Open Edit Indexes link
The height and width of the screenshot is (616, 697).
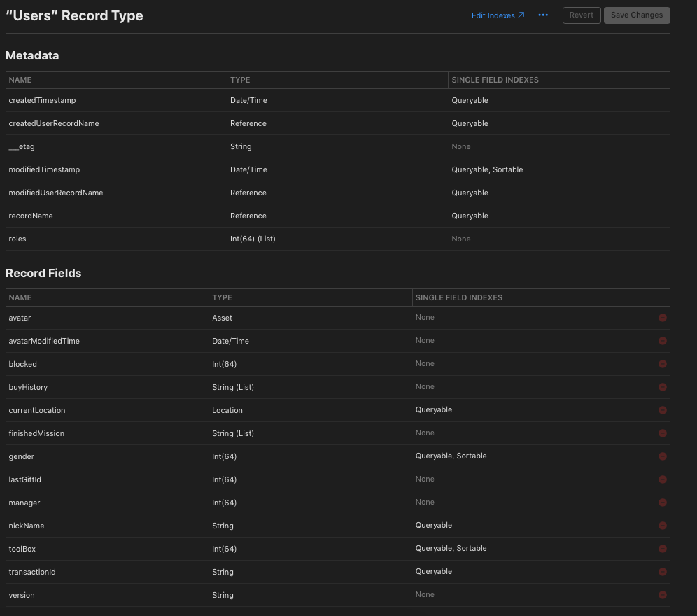coord(498,15)
